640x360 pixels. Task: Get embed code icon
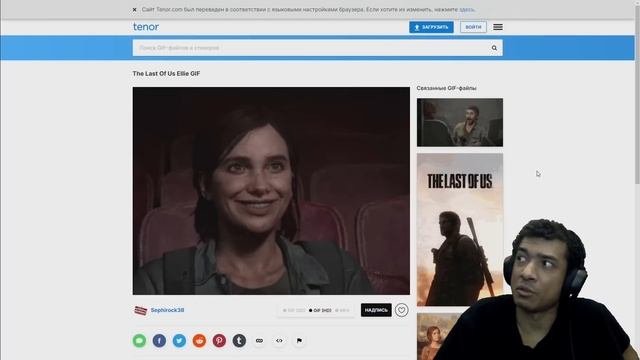[279, 340]
